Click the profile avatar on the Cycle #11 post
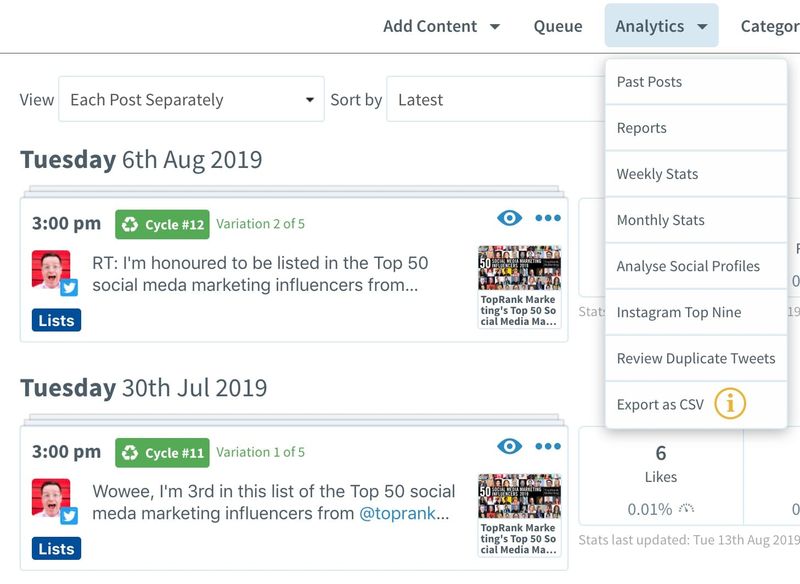The image size is (800, 584). point(50,497)
